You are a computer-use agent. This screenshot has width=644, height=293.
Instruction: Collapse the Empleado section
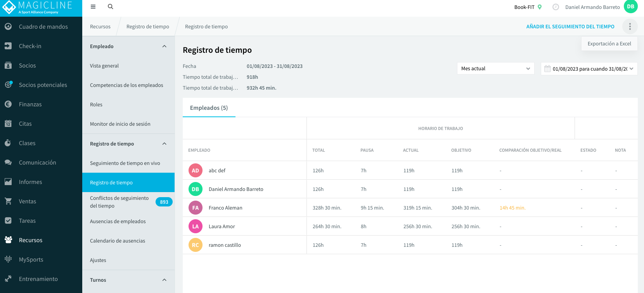click(x=164, y=46)
